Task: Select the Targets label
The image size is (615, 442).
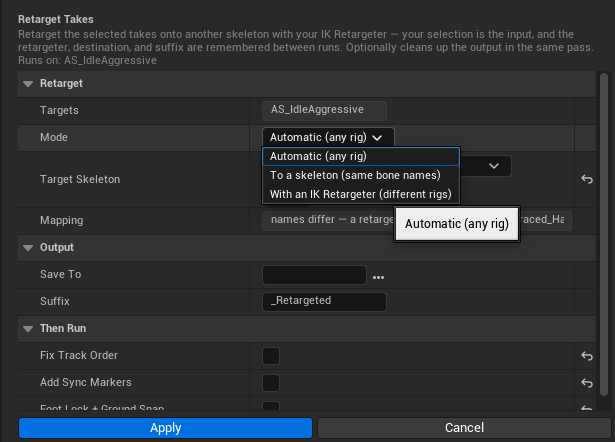Action: click(x=59, y=111)
